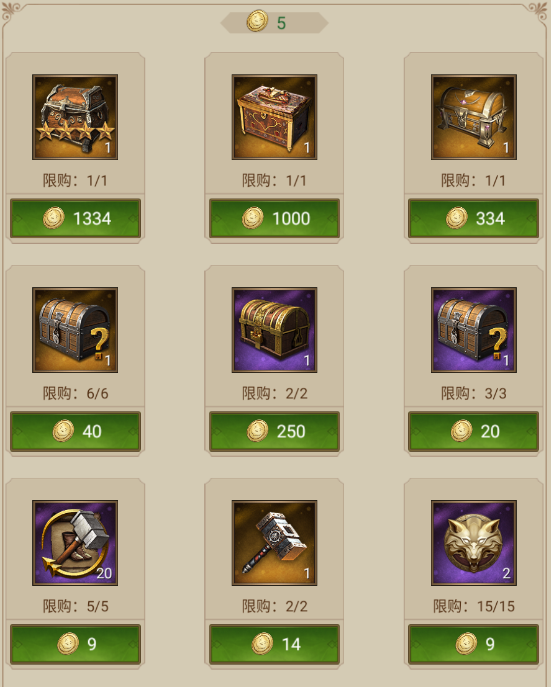Tap the mystery chest on purple background
The image size is (551, 687).
click(474, 330)
